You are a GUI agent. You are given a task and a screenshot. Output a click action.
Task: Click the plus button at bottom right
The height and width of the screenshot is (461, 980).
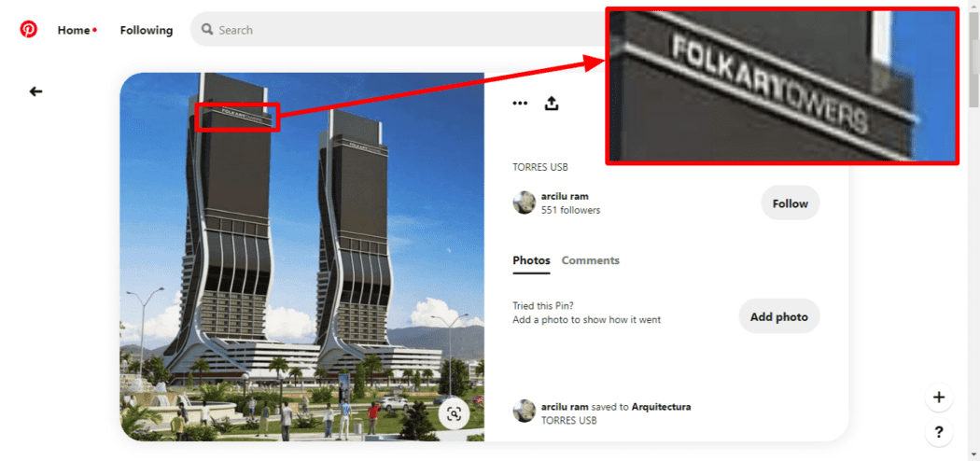939,398
